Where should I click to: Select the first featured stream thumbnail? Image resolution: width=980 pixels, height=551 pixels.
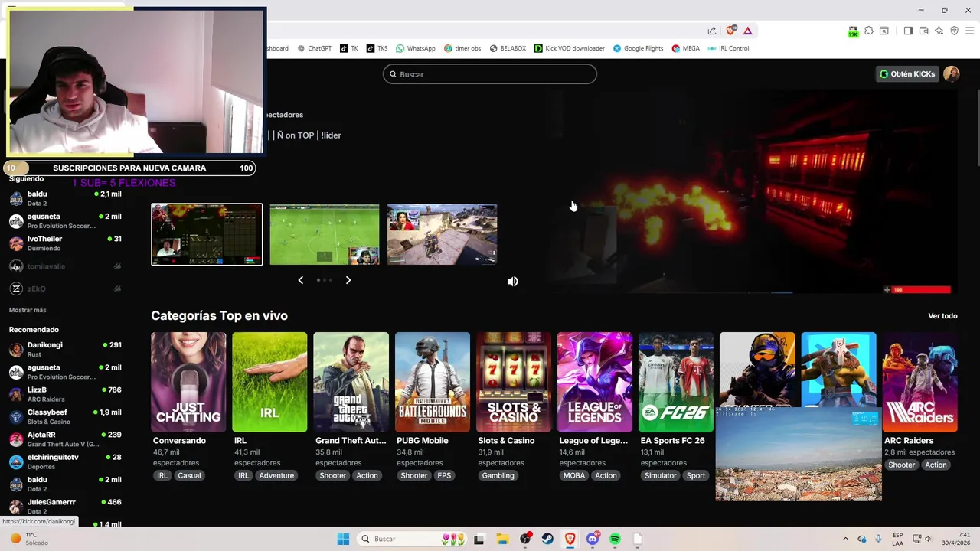[x=207, y=234]
